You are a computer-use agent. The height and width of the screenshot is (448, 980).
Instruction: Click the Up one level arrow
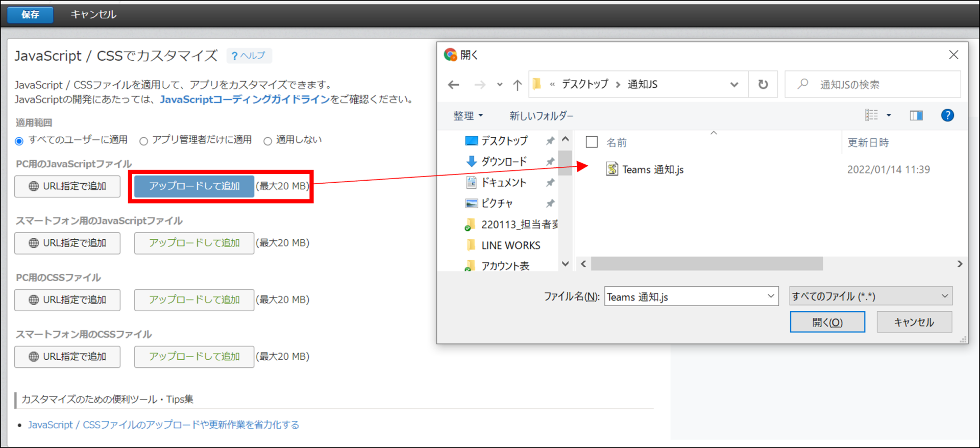(517, 85)
